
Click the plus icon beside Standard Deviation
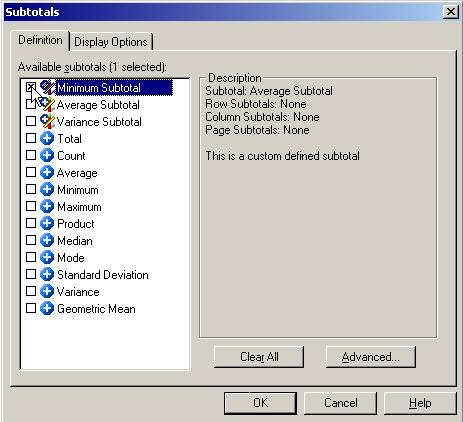coord(47,275)
